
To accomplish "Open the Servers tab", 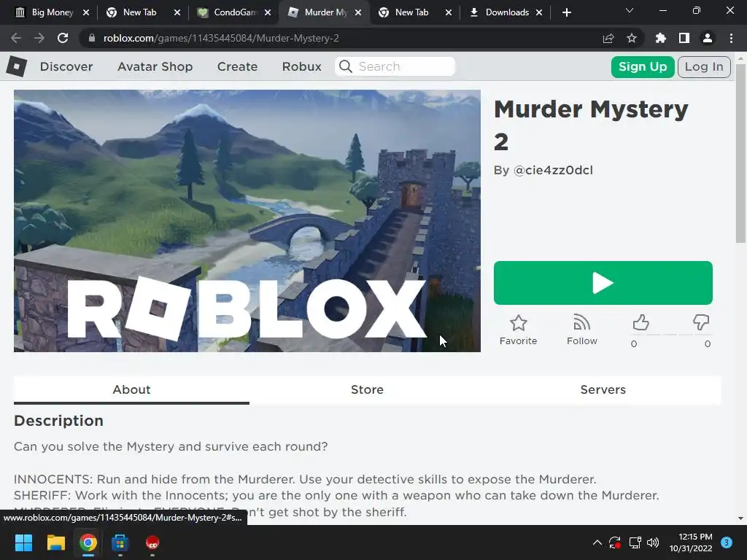I will tap(603, 389).
